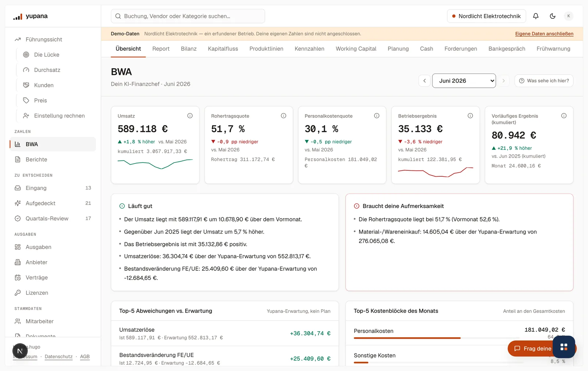Open Aufgedeckt in sidebar
Screen dimensions: 588x371
click(x=53, y=203)
